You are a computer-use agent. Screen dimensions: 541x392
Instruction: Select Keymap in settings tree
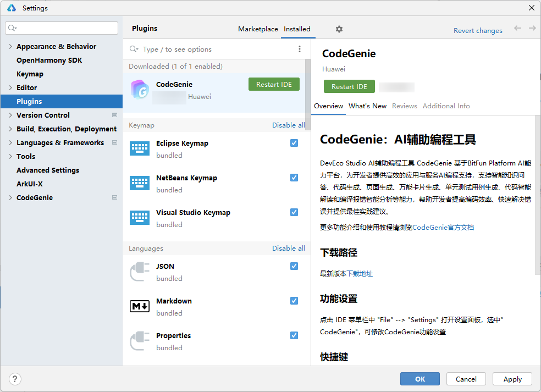[x=30, y=74]
